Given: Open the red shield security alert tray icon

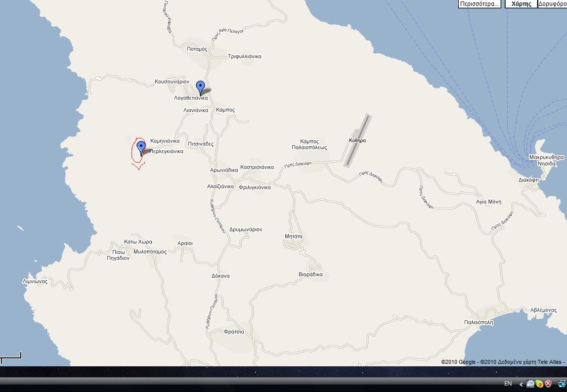Looking at the screenshot, I should click(x=548, y=384).
